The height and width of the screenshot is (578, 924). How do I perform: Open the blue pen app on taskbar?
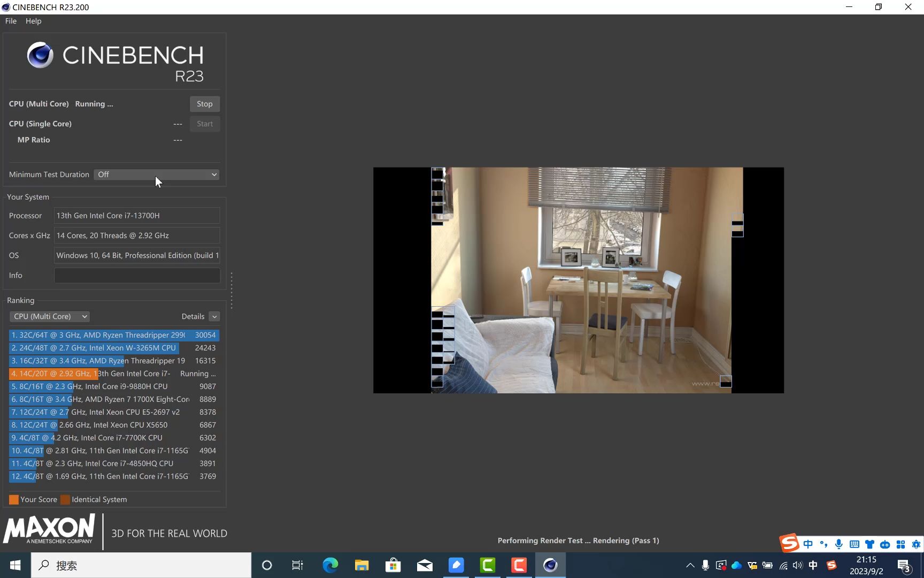point(456,565)
